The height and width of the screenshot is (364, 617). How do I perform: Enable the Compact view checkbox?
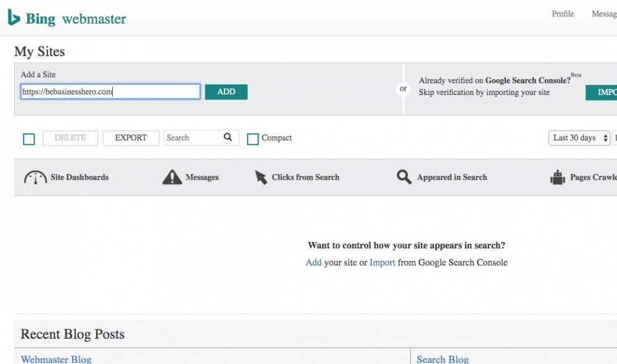point(252,139)
